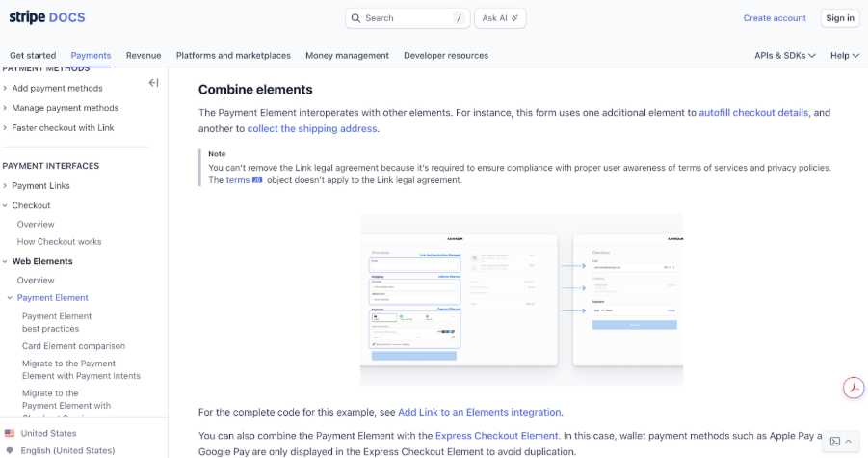Image resolution: width=868 pixels, height=458 pixels.
Task: Click inside the Search input field
Action: (405, 18)
